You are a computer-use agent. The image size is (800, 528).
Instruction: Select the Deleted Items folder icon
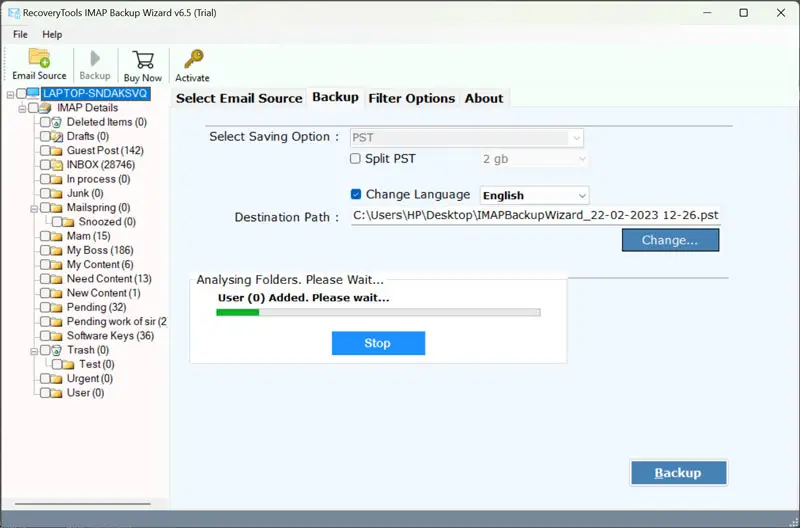[58, 122]
